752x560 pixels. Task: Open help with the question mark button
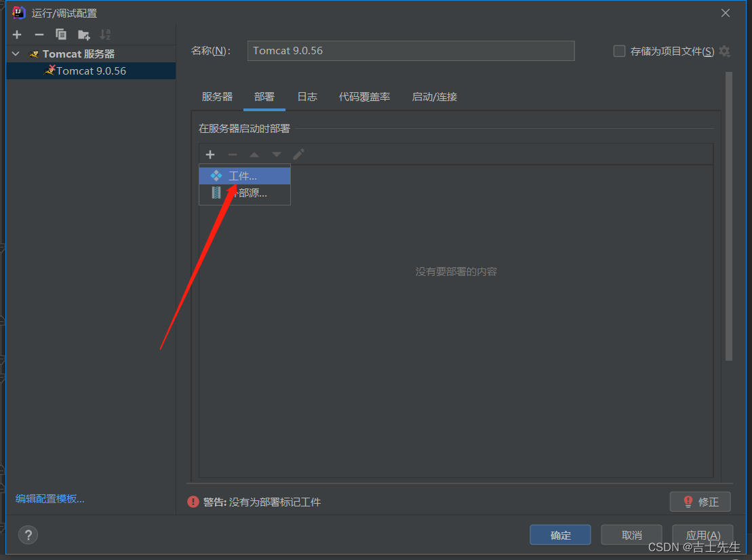point(28,535)
